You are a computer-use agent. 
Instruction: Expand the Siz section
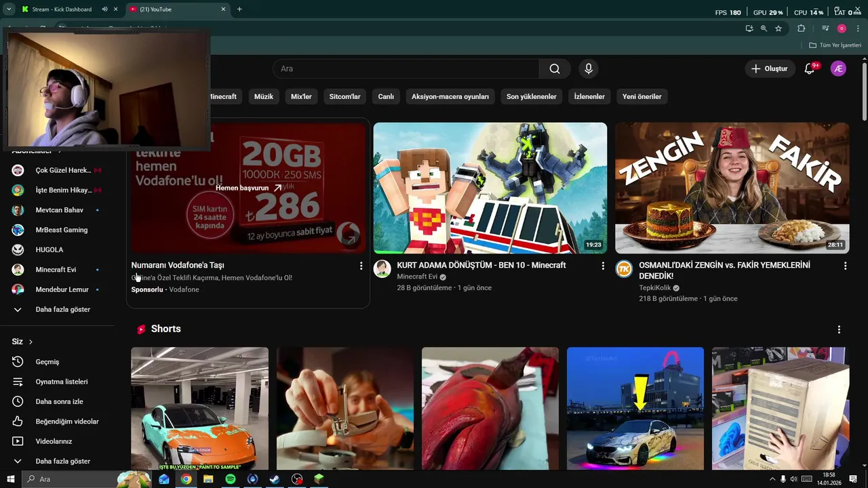pyautogui.click(x=22, y=342)
